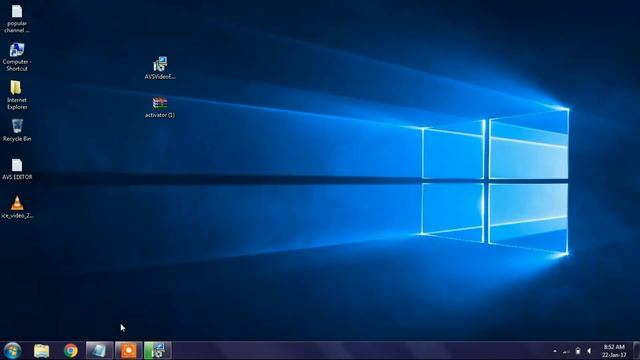The width and height of the screenshot is (640, 360).
Task: Select the popular channel file icon
Action: click(17, 18)
